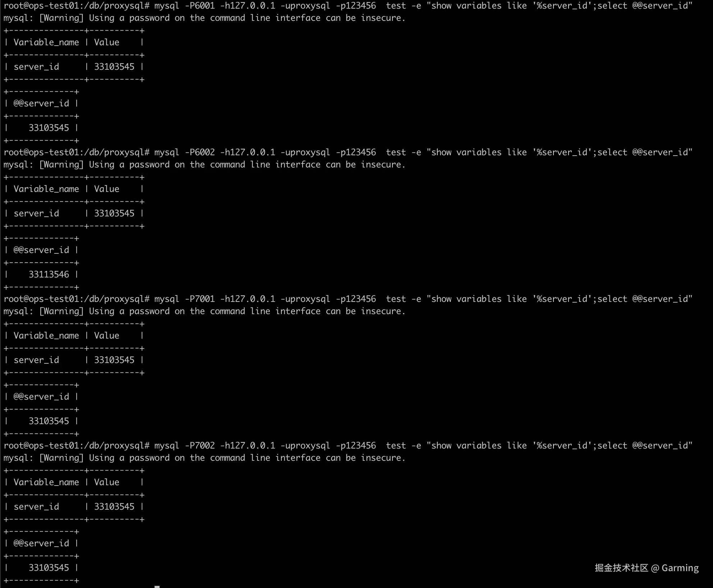Click the first Variable_name column header
Image resolution: width=713 pixels, height=588 pixels.
(46, 42)
